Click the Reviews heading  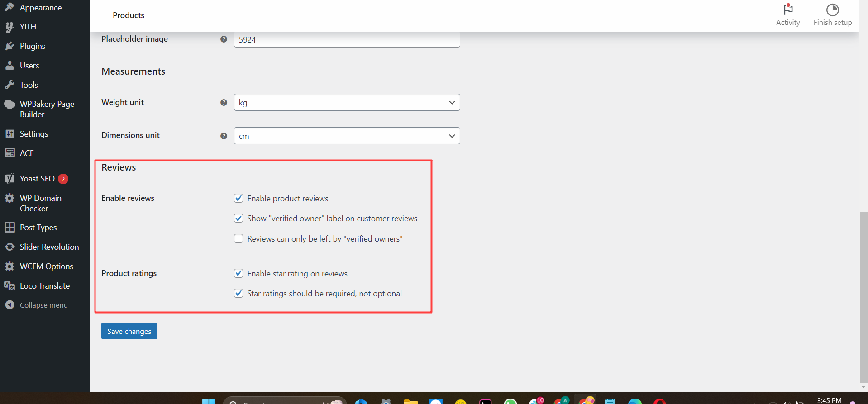(119, 167)
